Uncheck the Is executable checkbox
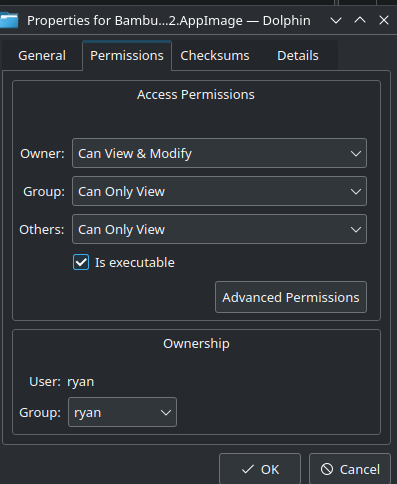This screenshot has width=397, height=484. tap(81, 262)
